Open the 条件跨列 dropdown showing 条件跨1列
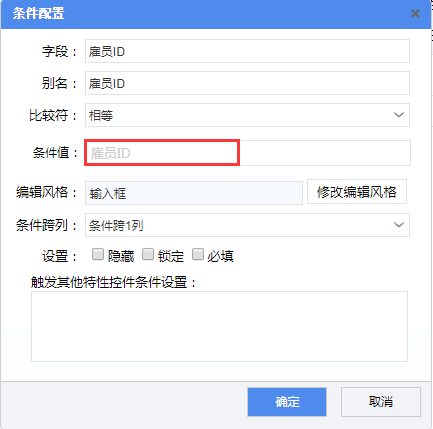The image size is (433, 429). [247, 225]
